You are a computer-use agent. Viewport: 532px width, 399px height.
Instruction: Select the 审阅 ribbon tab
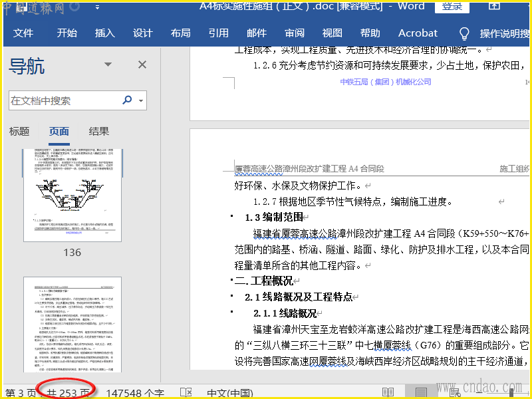coord(295,33)
